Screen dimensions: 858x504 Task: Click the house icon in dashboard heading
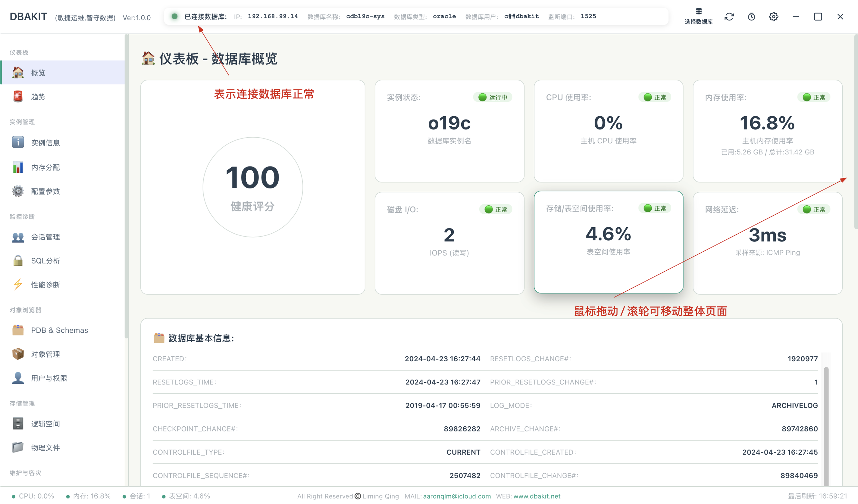tap(148, 58)
